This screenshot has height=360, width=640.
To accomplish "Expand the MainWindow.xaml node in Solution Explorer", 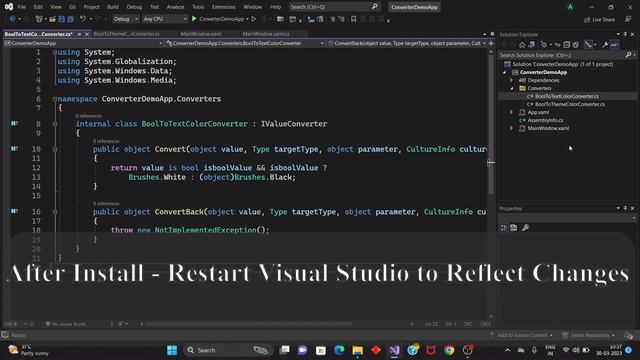I will [511, 128].
